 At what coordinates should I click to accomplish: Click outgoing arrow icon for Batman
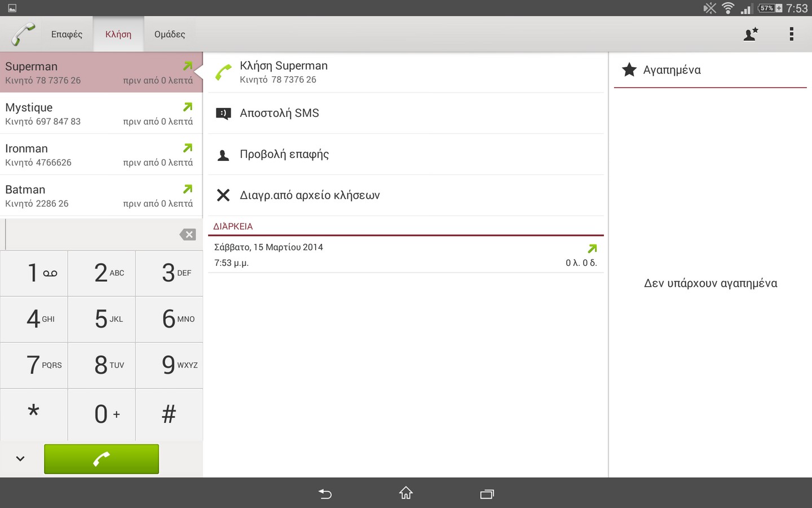(x=188, y=189)
